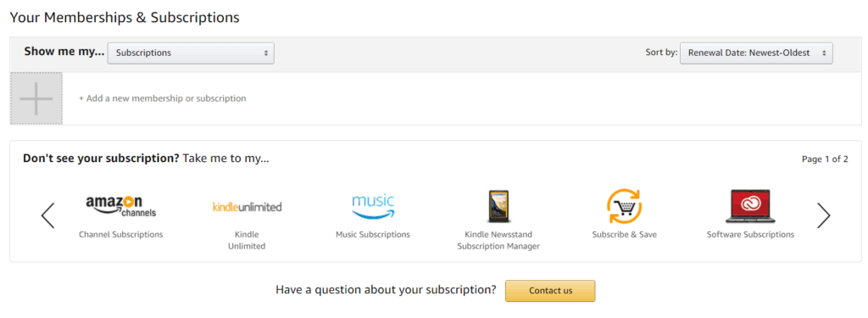Click the Contact us button

pos(550,291)
